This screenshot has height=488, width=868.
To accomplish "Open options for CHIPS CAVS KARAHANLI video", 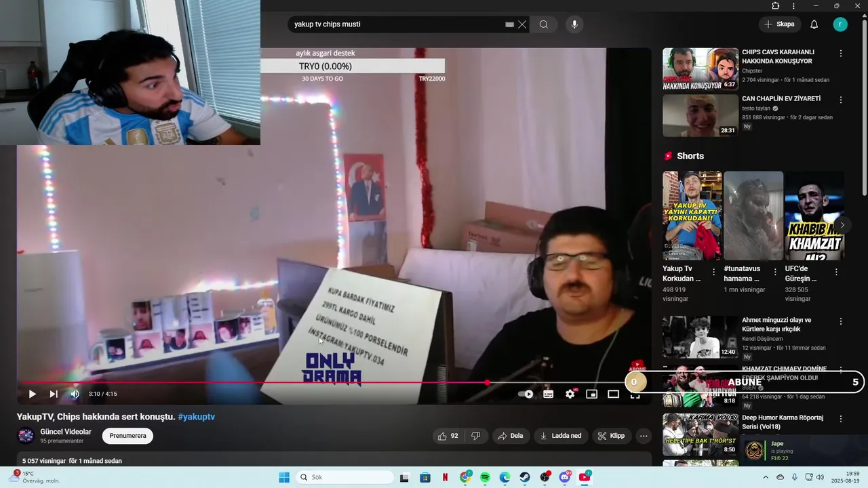I will pyautogui.click(x=841, y=53).
